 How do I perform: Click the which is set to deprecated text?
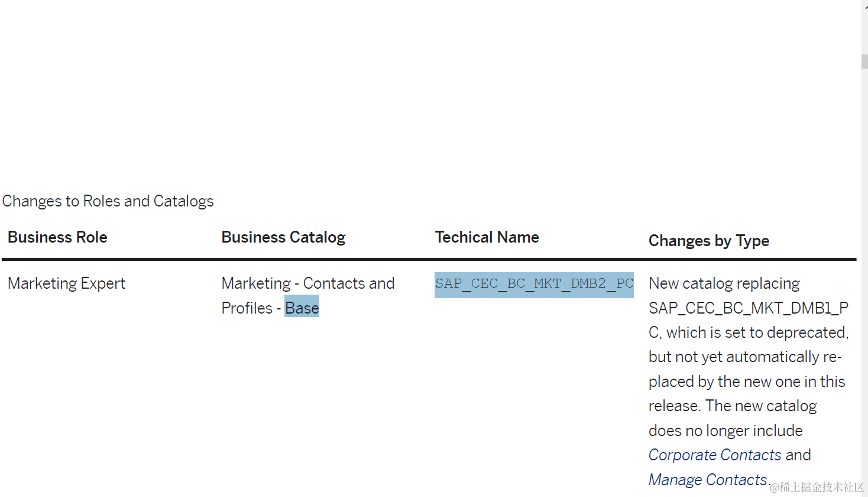click(757, 333)
